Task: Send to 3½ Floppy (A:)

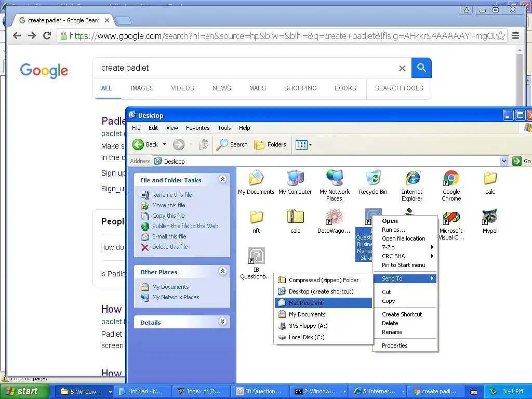Action: [x=323, y=326]
